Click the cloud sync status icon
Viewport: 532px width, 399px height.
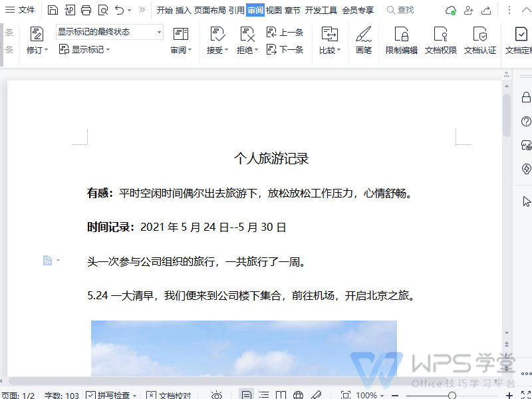pos(451,11)
